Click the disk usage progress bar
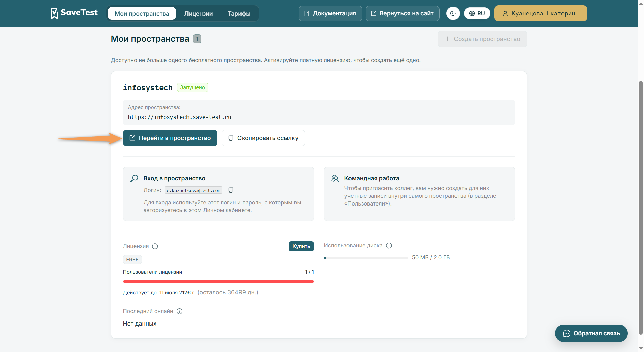644x352 pixels. (366, 258)
